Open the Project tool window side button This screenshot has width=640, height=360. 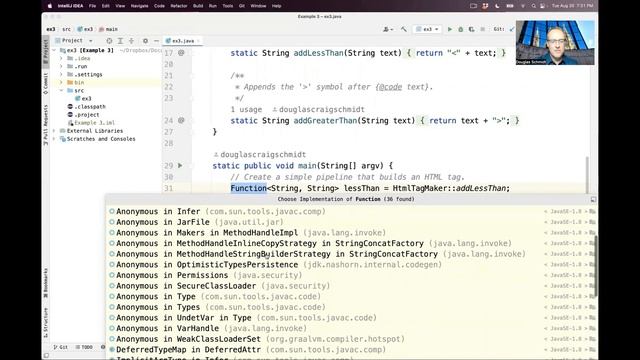pos(46,51)
